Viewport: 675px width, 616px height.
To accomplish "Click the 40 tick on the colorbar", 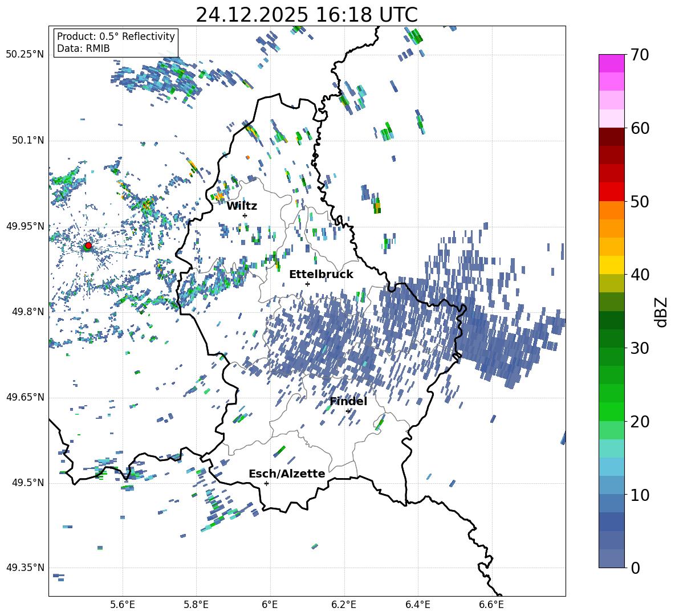I will (x=640, y=275).
